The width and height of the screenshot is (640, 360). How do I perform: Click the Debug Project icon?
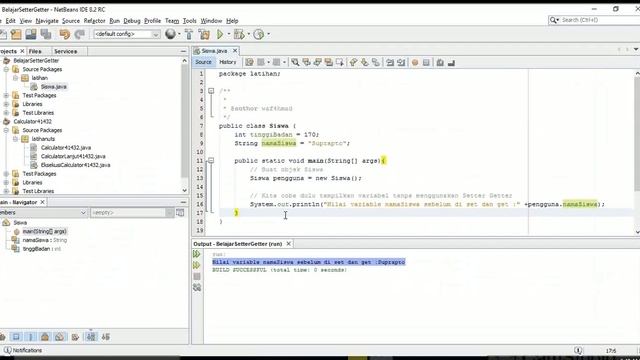[x=239, y=34]
